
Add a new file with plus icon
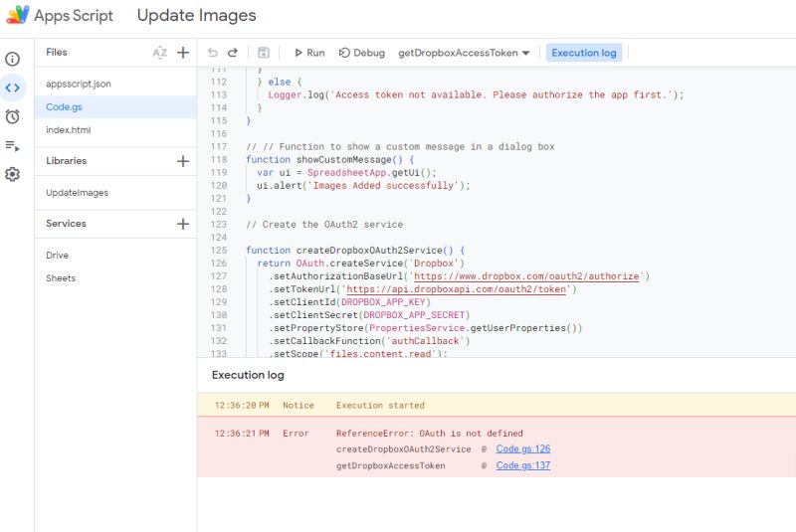click(183, 53)
